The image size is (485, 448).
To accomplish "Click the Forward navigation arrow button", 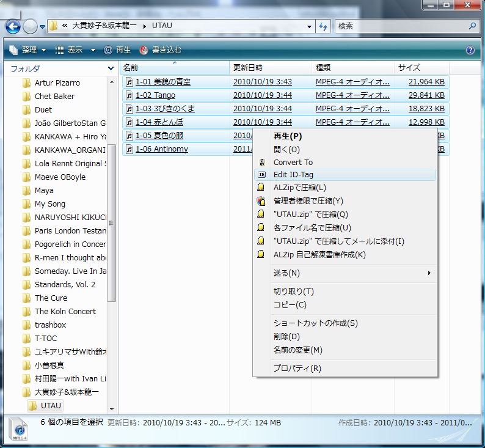I will [x=30, y=27].
